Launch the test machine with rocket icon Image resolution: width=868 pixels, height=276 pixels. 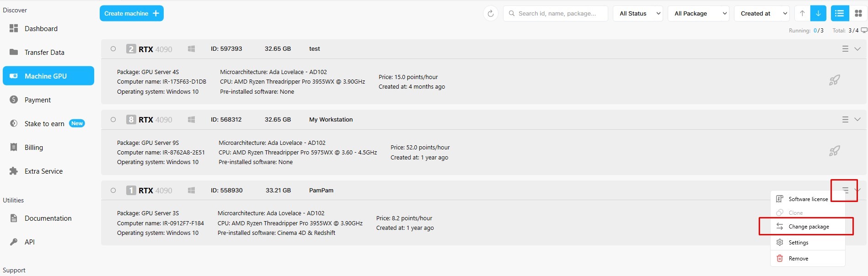pos(834,80)
